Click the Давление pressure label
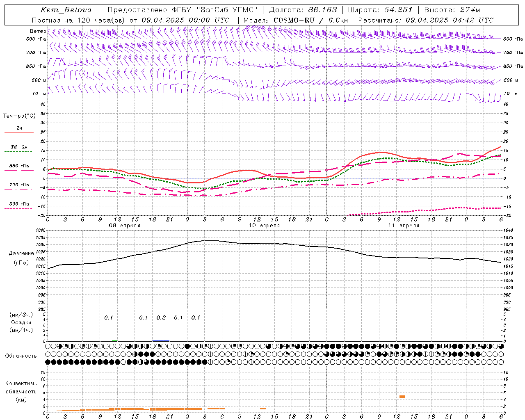This screenshot has width=525, height=420. coord(21,253)
